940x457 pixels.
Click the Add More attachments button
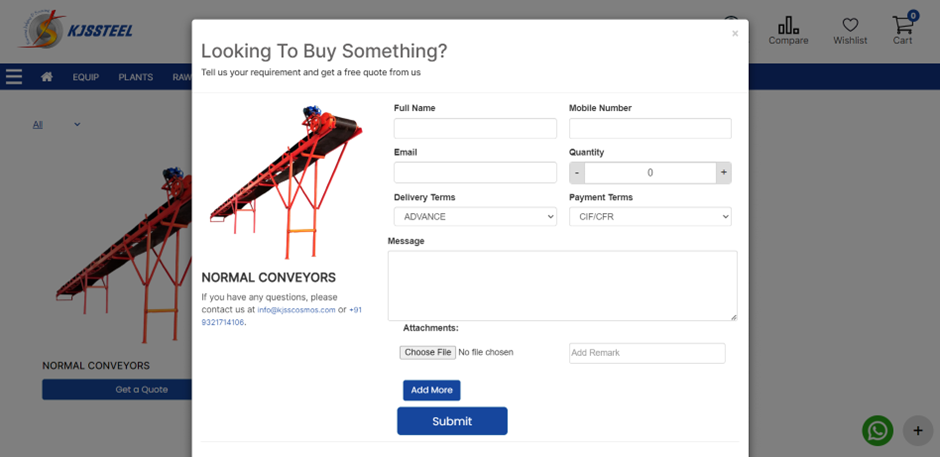pos(432,390)
